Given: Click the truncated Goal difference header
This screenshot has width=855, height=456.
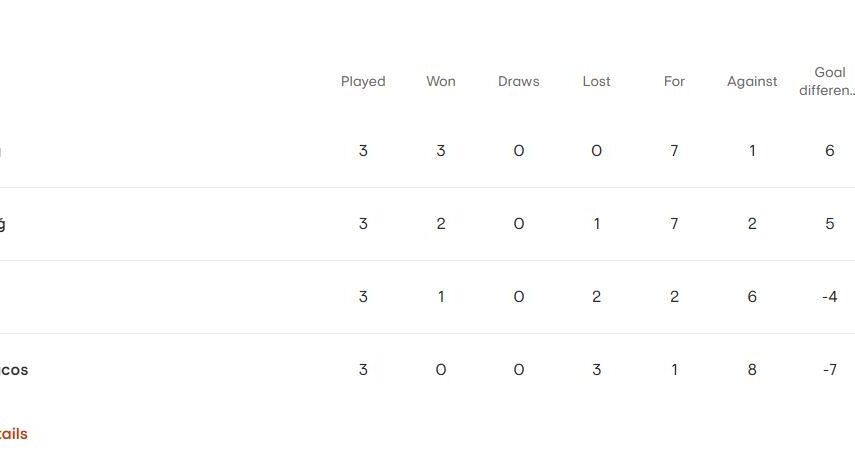Looking at the screenshot, I should point(829,82).
